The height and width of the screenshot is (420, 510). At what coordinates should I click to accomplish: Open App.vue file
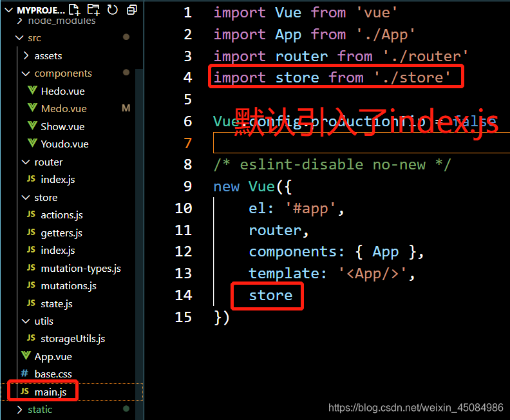click(x=53, y=357)
